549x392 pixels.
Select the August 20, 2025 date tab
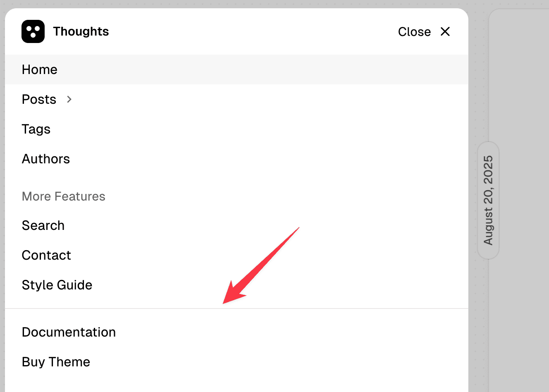point(488,200)
